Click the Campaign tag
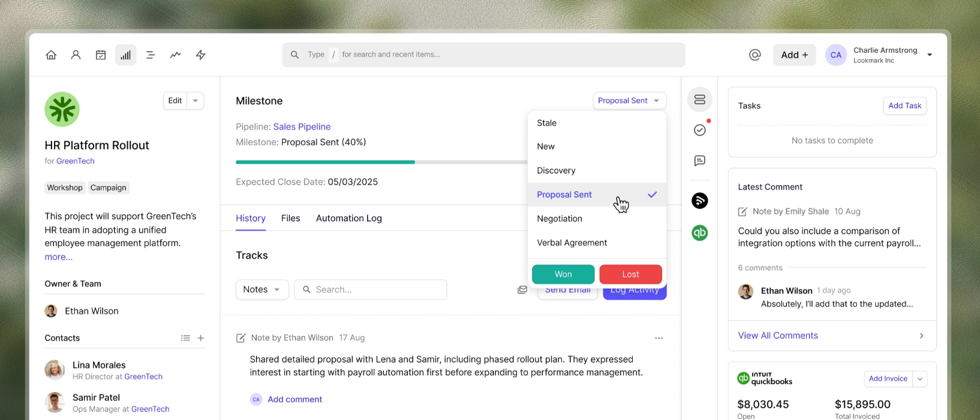This screenshot has width=980, height=420. 109,188
